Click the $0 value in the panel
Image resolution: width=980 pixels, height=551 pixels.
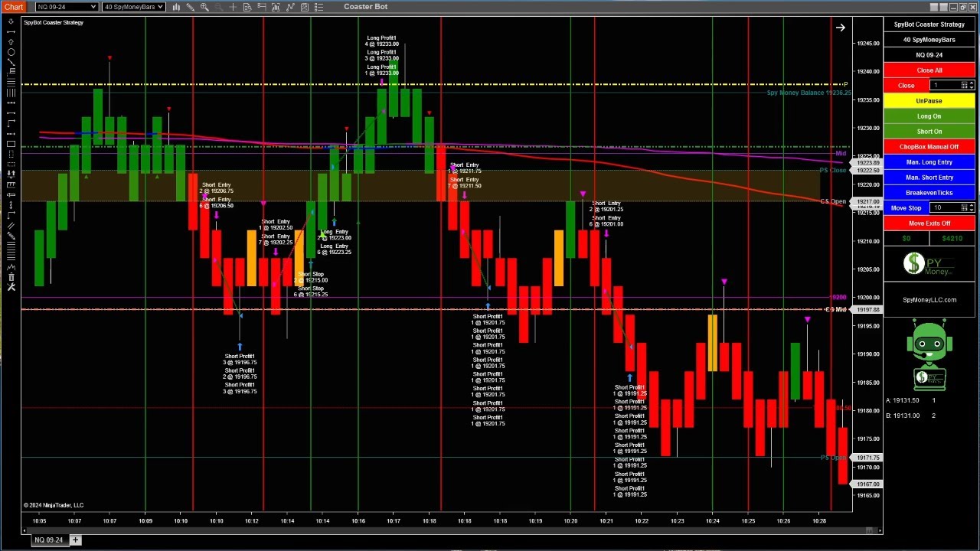[x=906, y=238]
